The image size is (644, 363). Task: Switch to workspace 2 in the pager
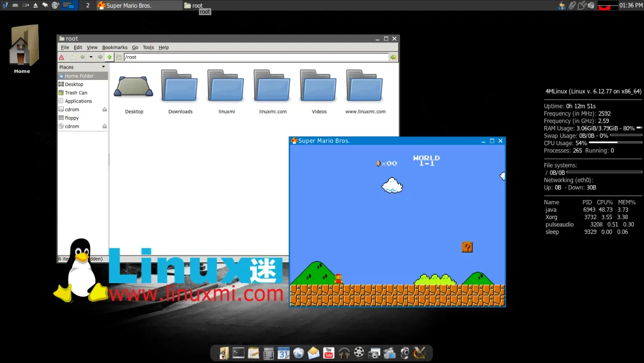tap(88, 5)
